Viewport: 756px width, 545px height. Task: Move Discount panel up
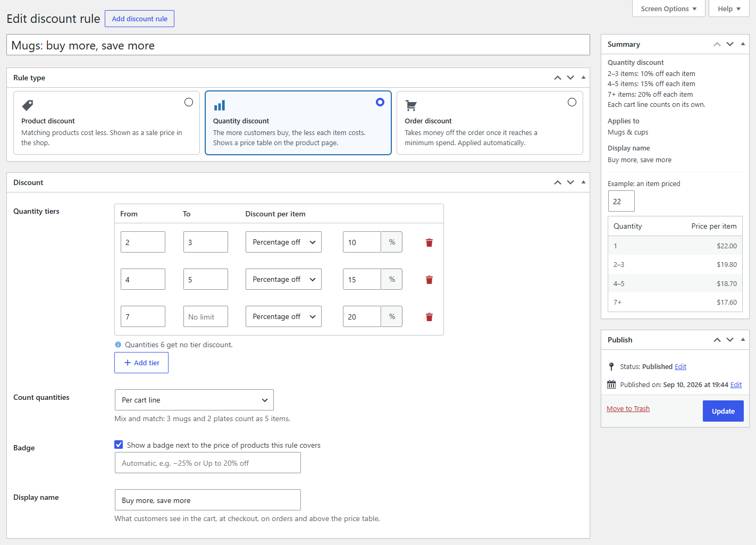[x=558, y=182]
